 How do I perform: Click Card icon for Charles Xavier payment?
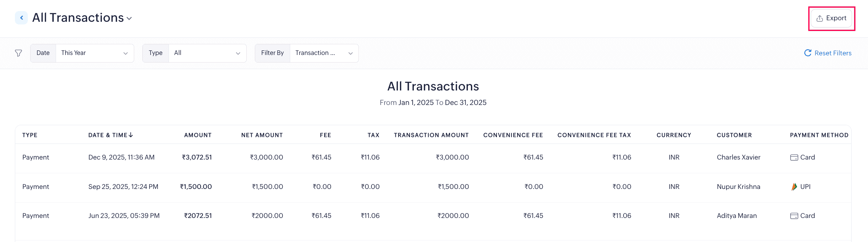coord(794,157)
